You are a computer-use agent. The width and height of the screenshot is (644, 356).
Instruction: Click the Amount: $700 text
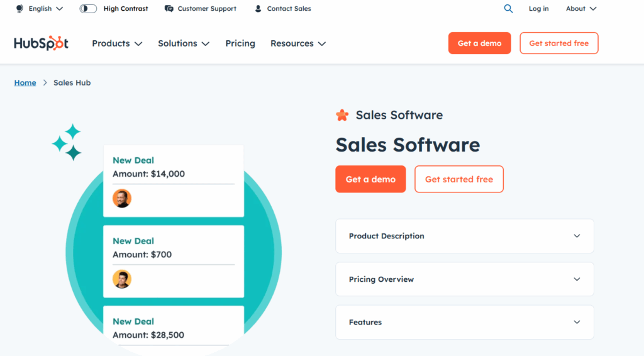pyautogui.click(x=142, y=255)
